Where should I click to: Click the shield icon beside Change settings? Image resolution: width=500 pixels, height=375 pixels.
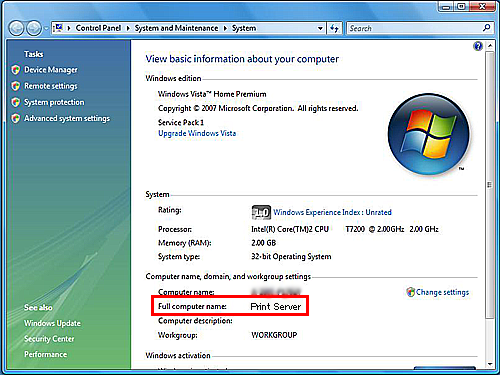coord(411,292)
